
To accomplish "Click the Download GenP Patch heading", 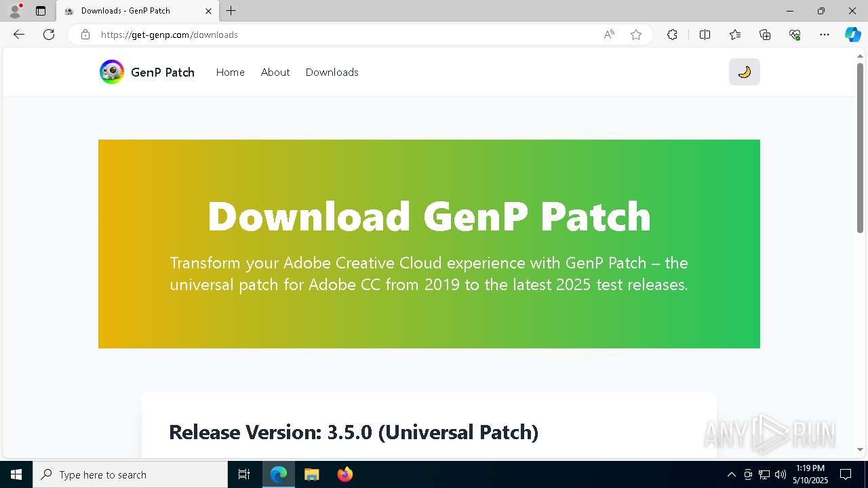I will (x=429, y=216).
